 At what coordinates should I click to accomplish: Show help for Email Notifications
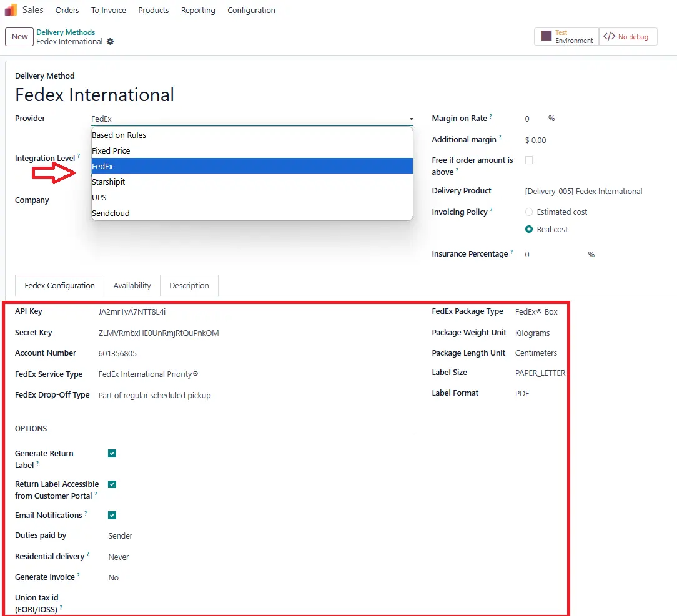click(86, 513)
